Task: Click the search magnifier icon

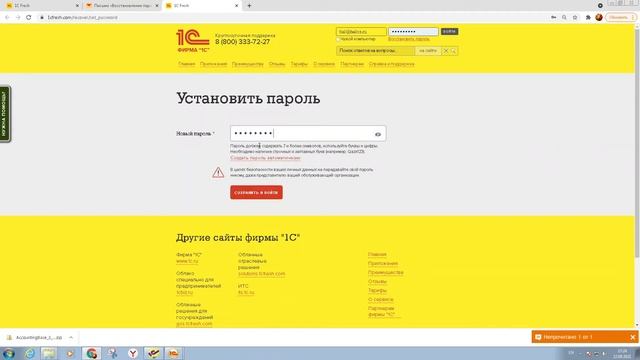Action: pyautogui.click(x=453, y=51)
